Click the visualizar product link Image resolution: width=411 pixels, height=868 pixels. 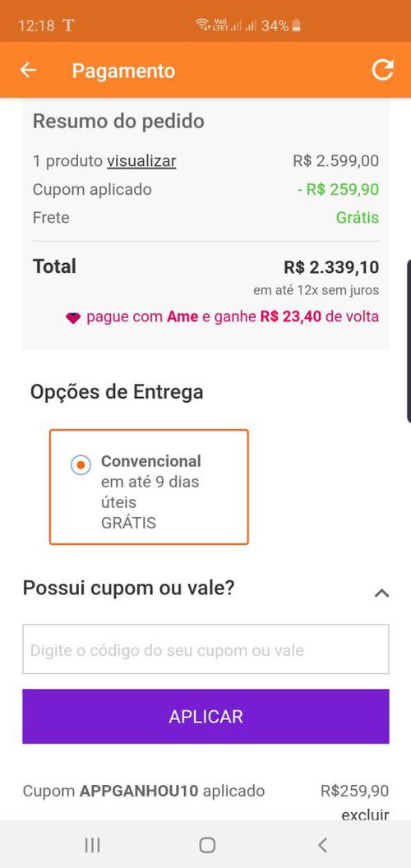(141, 161)
